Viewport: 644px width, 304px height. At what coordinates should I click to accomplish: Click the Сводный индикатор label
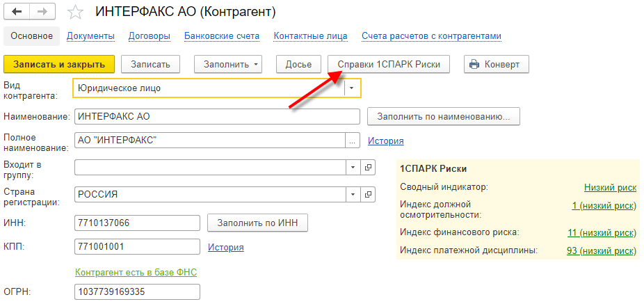click(x=444, y=187)
